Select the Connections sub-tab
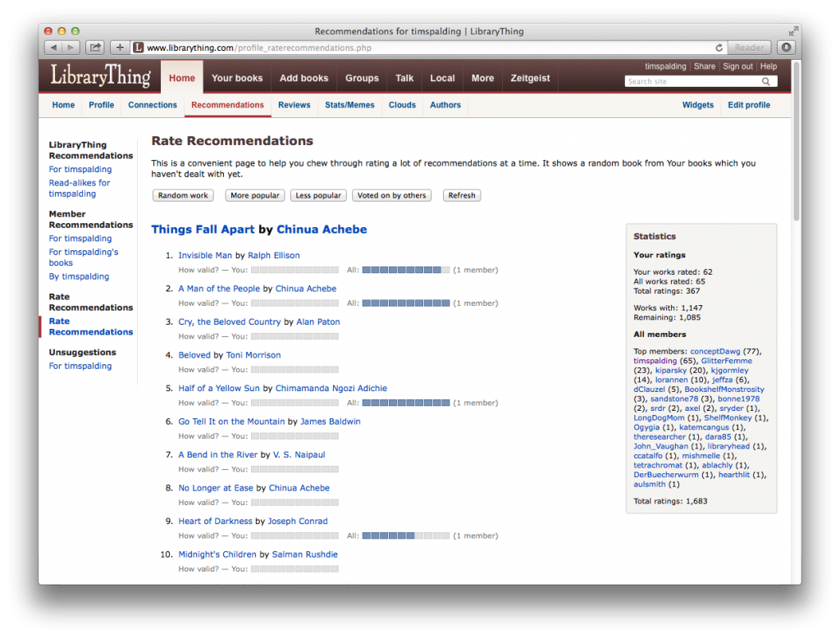This screenshot has height=638, width=840. coord(152,105)
